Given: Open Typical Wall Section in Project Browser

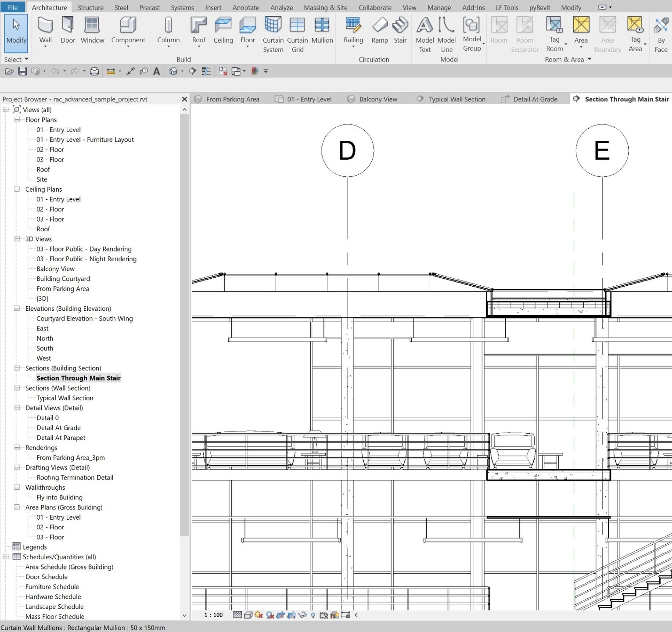Looking at the screenshot, I should (x=65, y=398).
